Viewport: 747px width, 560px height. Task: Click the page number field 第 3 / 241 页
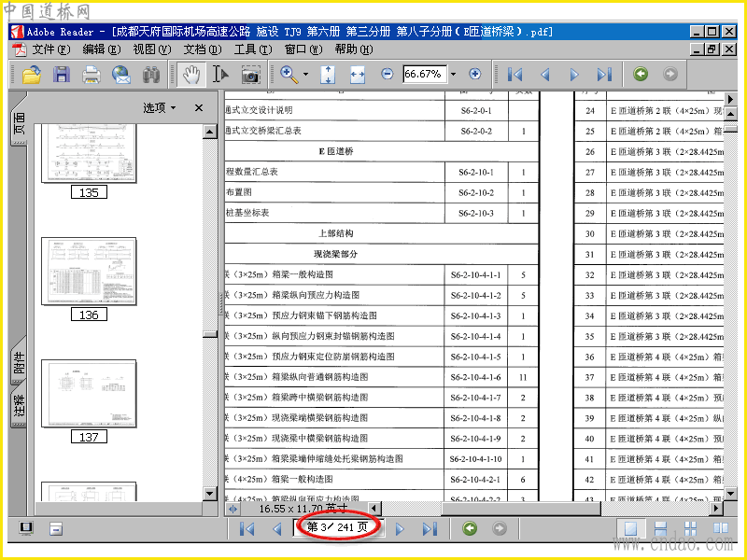click(x=338, y=527)
